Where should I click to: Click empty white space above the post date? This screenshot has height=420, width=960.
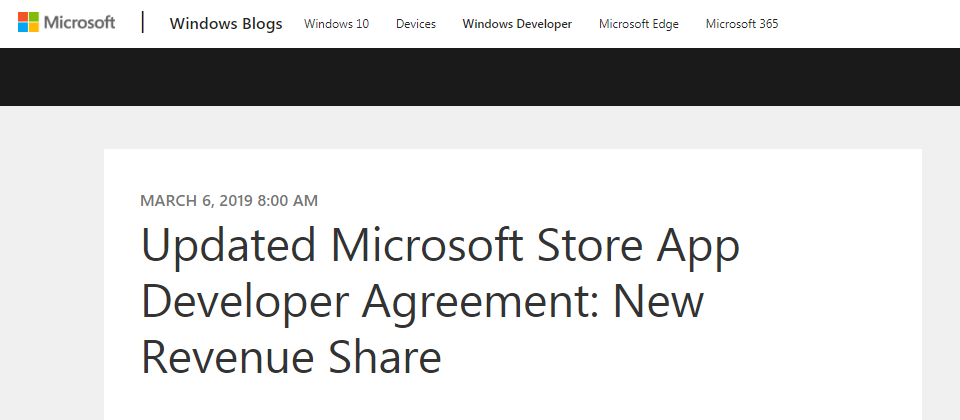point(512,170)
